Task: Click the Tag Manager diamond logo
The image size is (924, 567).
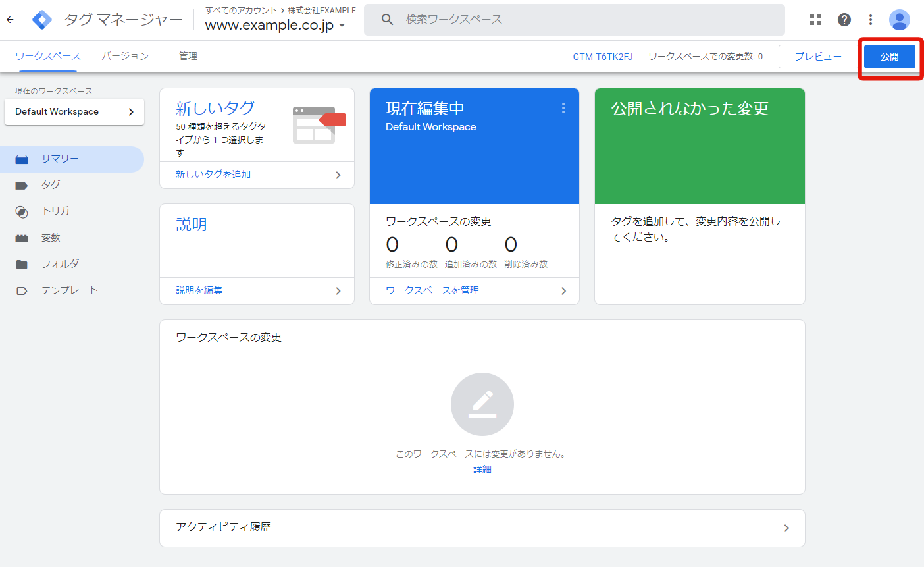Action: coord(42,20)
